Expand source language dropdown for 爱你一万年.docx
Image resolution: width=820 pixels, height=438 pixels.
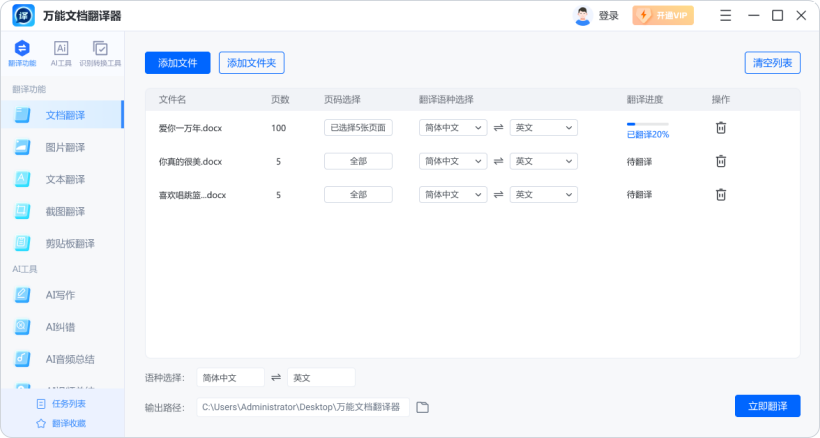(x=453, y=128)
